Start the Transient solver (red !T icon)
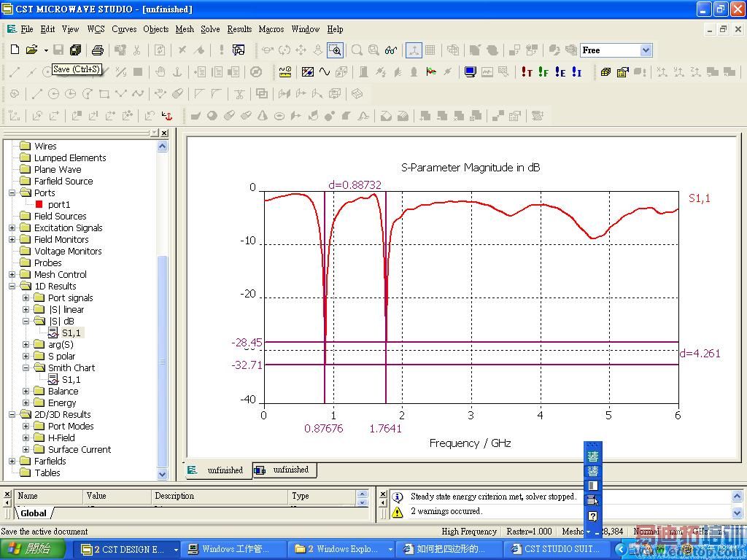The width and height of the screenshot is (747, 560). click(527, 72)
